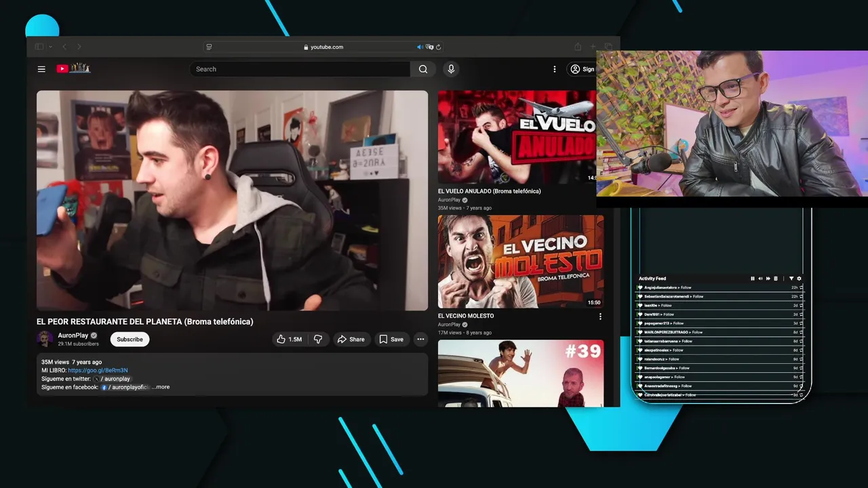Open EL VECINO MOLESTO video title
The width and height of the screenshot is (868, 488).
(466, 316)
